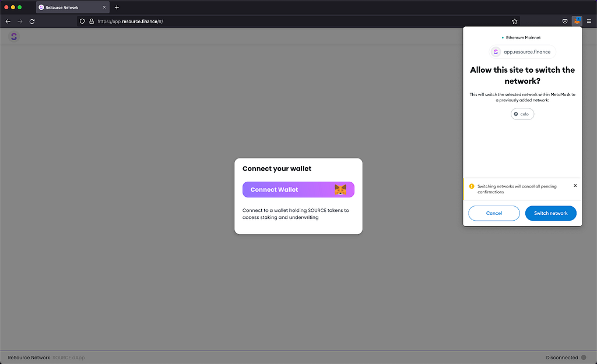
Task: Click the MetaMask fox on Connect Wallet
Action: 340,189
